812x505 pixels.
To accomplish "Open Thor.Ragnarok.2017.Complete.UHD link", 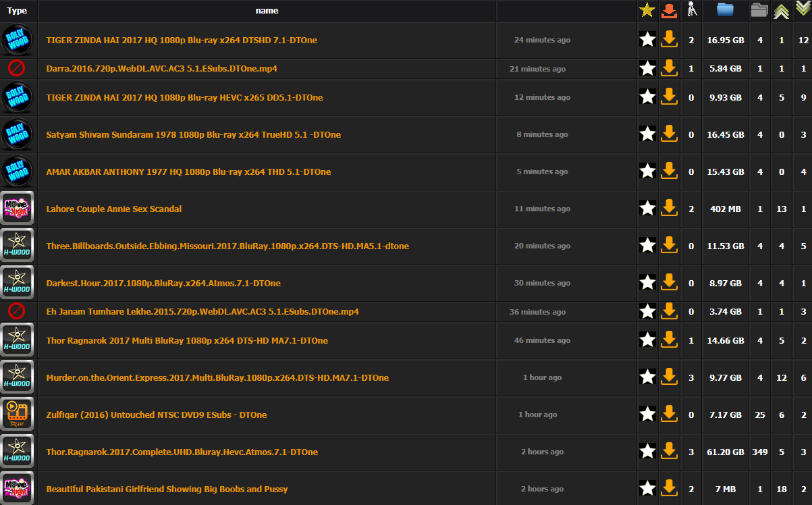I will pyautogui.click(x=182, y=452).
